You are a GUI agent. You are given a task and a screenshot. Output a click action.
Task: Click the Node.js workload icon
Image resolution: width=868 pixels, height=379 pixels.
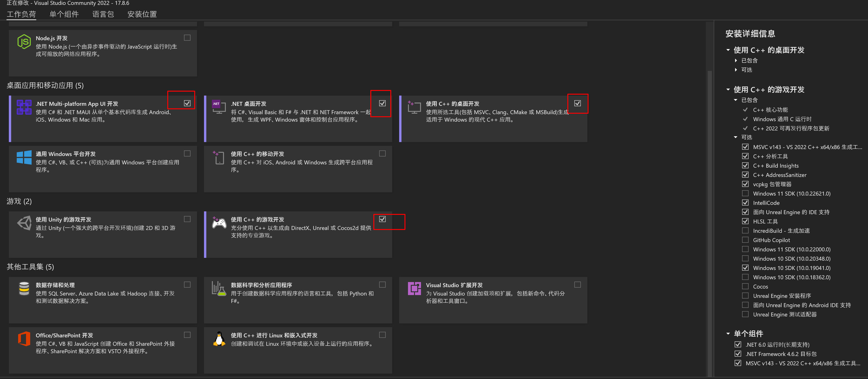[24, 42]
